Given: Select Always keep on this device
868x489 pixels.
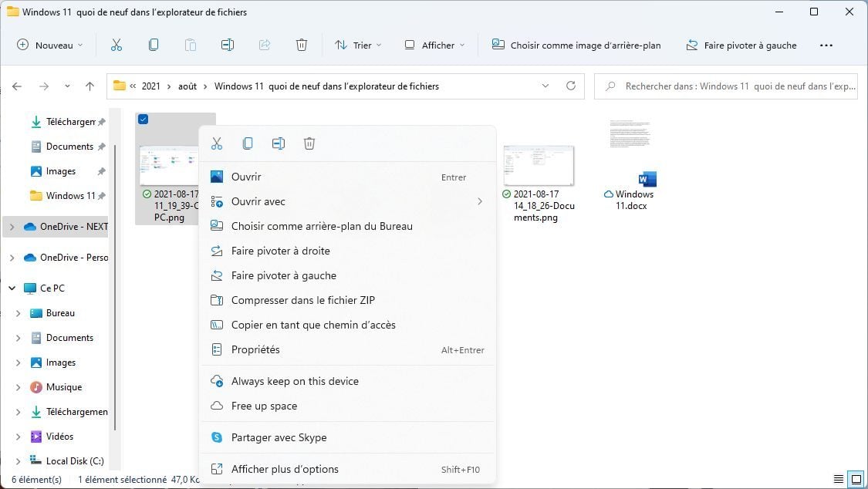Looking at the screenshot, I should [348, 381].
